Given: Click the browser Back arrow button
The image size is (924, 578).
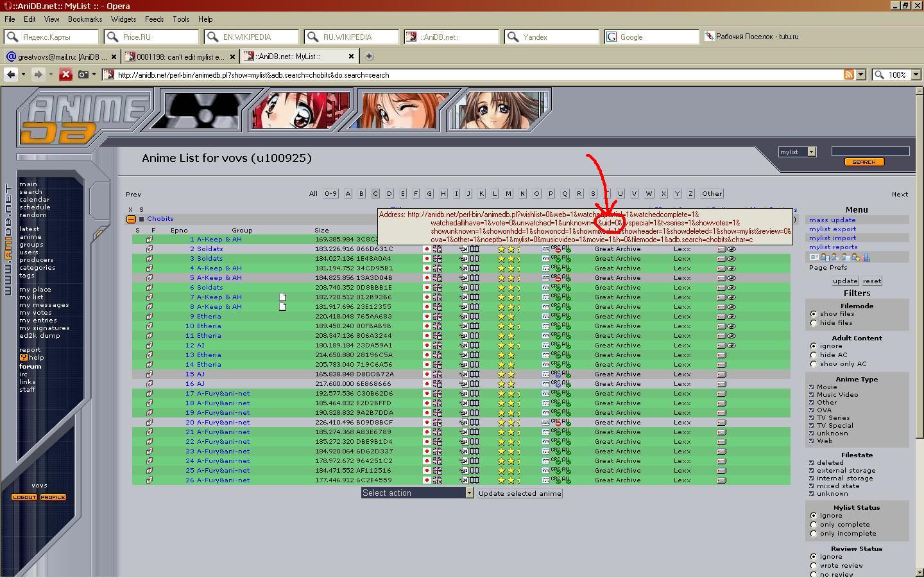Looking at the screenshot, I should pyautogui.click(x=11, y=74).
